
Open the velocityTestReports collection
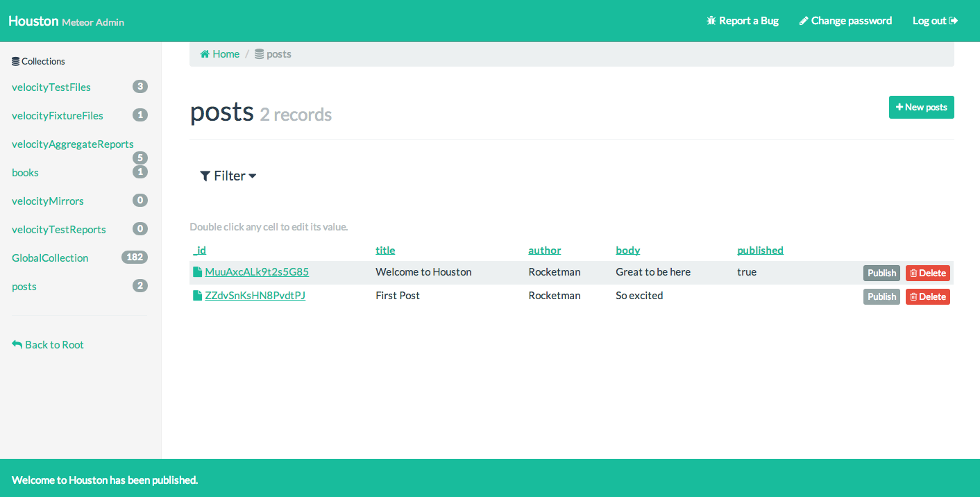click(59, 230)
